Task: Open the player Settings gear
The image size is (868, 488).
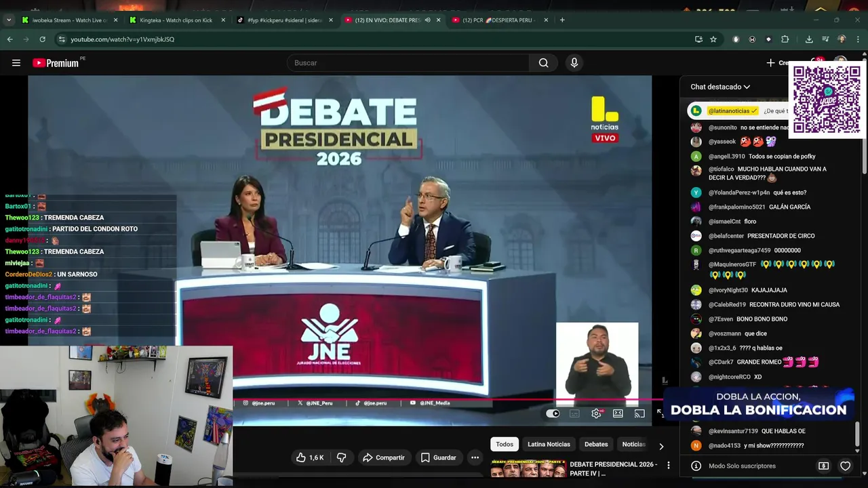Action: pyautogui.click(x=596, y=413)
